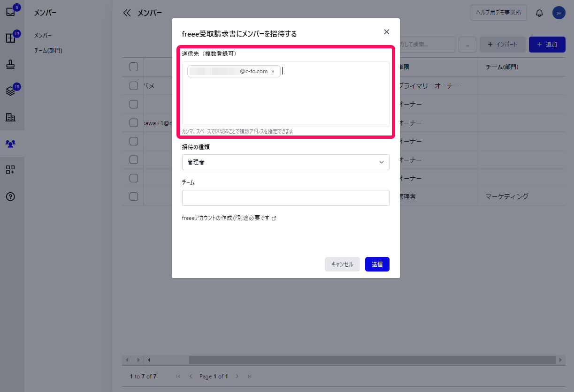The image size is (574, 392).
Task: Check the second row checkbox
Action: [134, 104]
